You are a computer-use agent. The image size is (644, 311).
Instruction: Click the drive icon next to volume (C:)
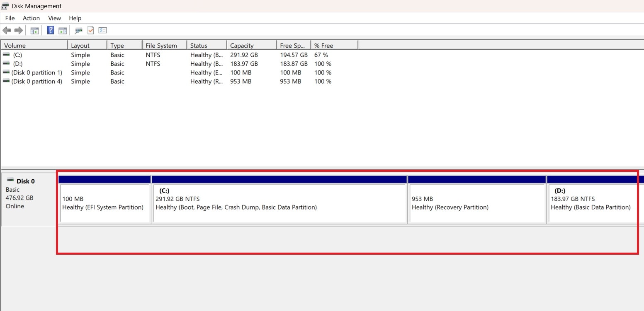click(x=6, y=54)
